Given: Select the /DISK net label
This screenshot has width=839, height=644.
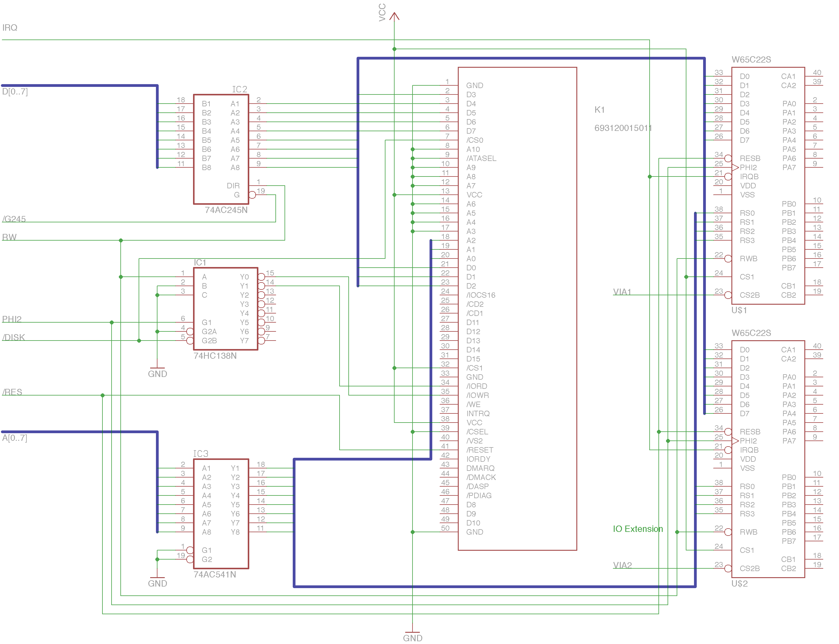Looking at the screenshot, I should coord(13,337).
